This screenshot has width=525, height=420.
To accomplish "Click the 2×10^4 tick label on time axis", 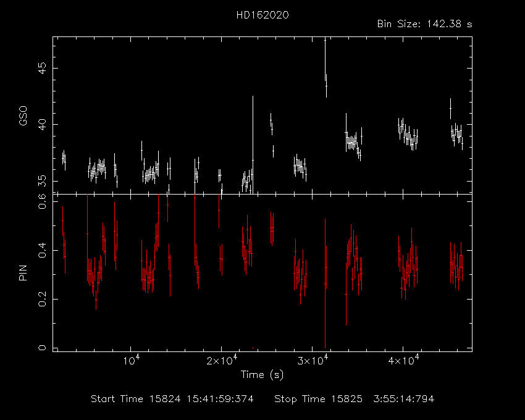I will point(222,361).
